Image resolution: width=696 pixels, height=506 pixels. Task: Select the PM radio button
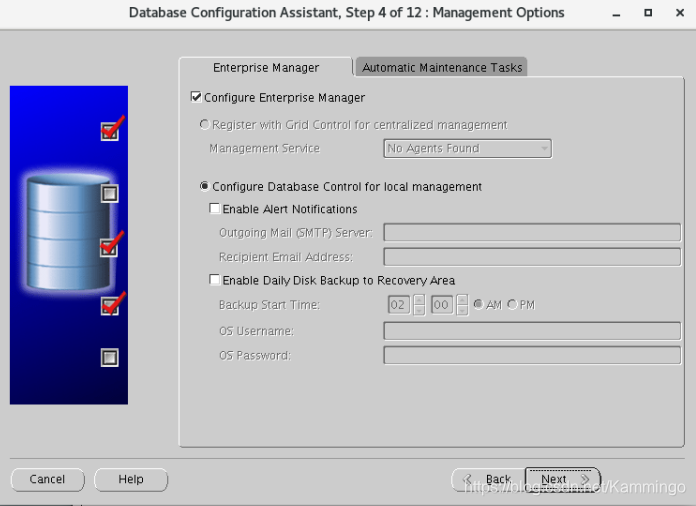coord(512,304)
